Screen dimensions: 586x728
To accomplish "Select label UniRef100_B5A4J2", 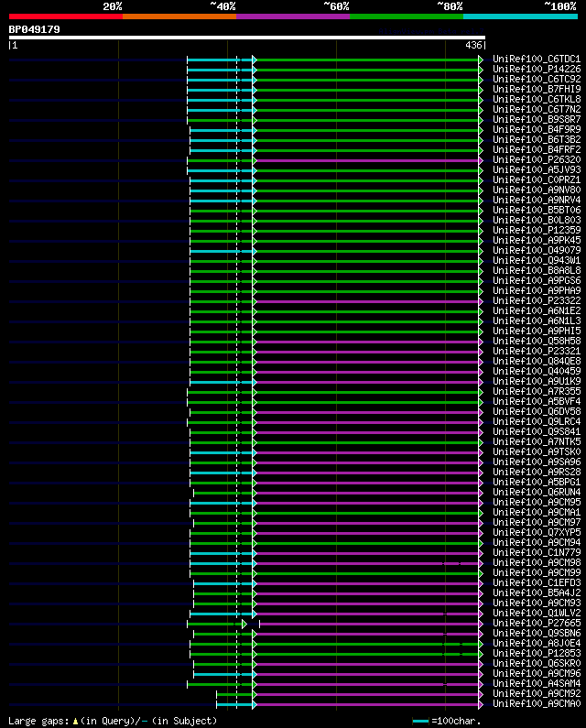I will (x=537, y=592).
